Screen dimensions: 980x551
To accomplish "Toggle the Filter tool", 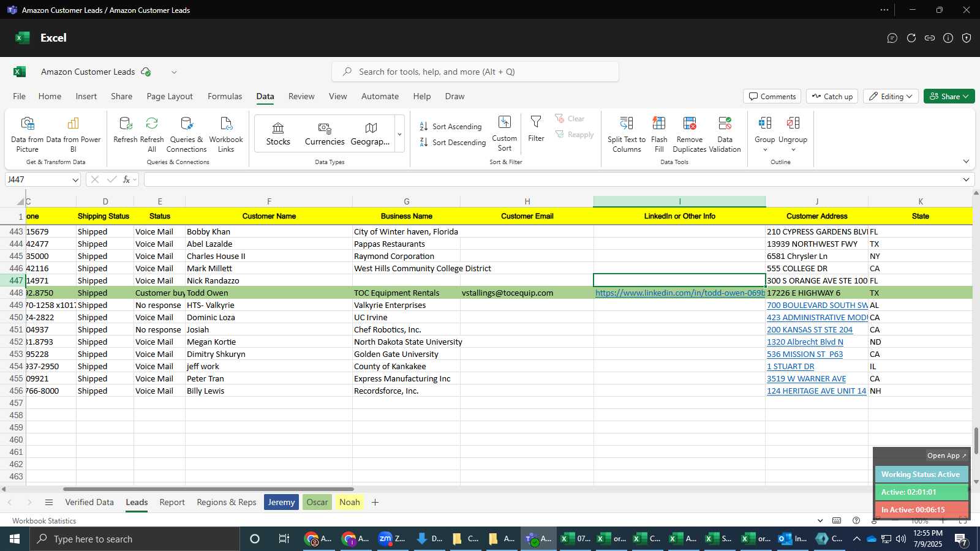I will [536, 129].
